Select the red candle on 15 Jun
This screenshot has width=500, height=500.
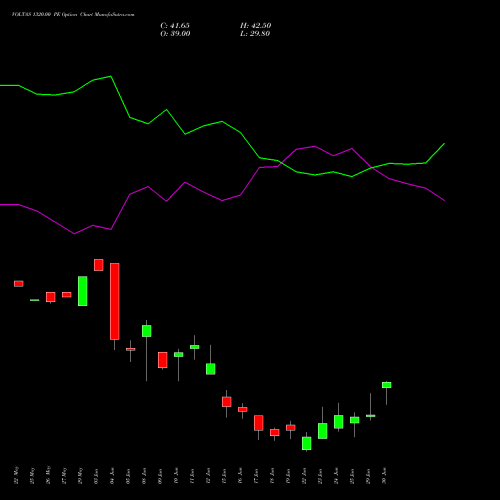(227, 401)
